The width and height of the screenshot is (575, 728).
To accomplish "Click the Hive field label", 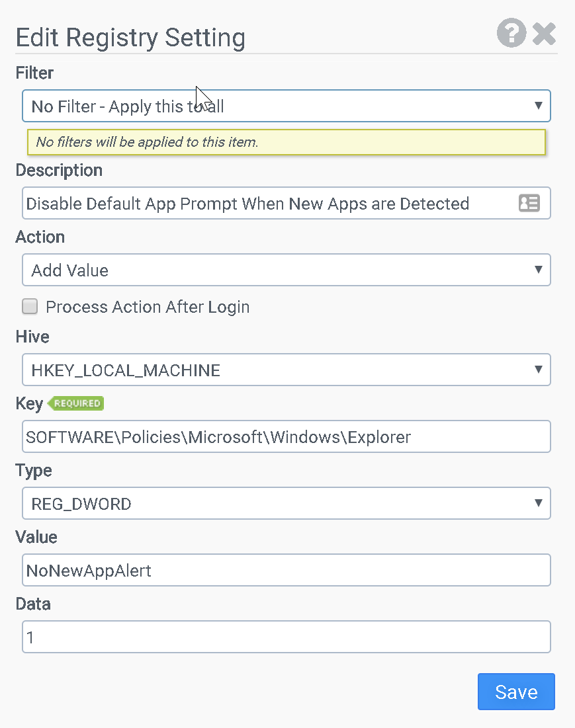I will [x=32, y=337].
